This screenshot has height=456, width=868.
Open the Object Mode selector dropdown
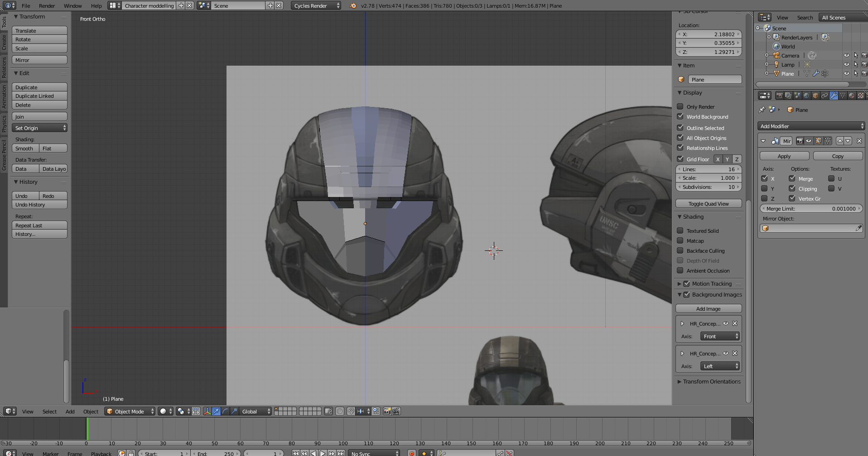(x=130, y=411)
